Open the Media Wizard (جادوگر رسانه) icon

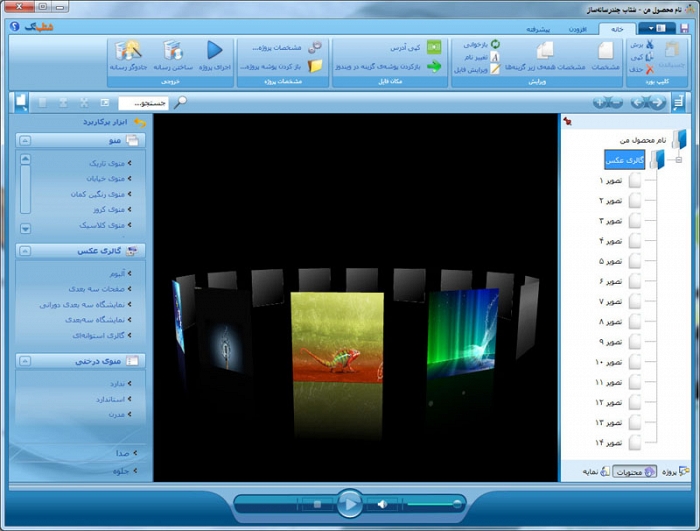[x=127, y=50]
